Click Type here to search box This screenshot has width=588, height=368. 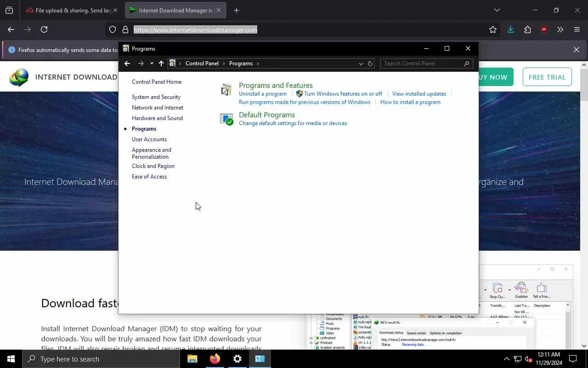(x=101, y=359)
